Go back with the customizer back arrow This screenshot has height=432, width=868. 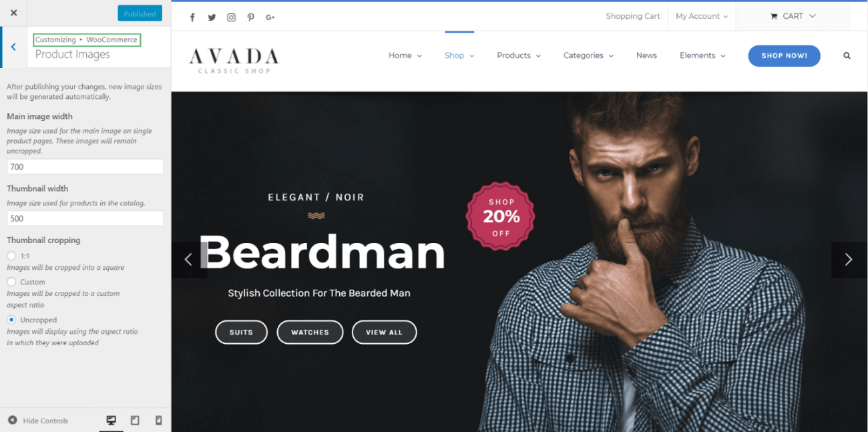click(x=13, y=47)
